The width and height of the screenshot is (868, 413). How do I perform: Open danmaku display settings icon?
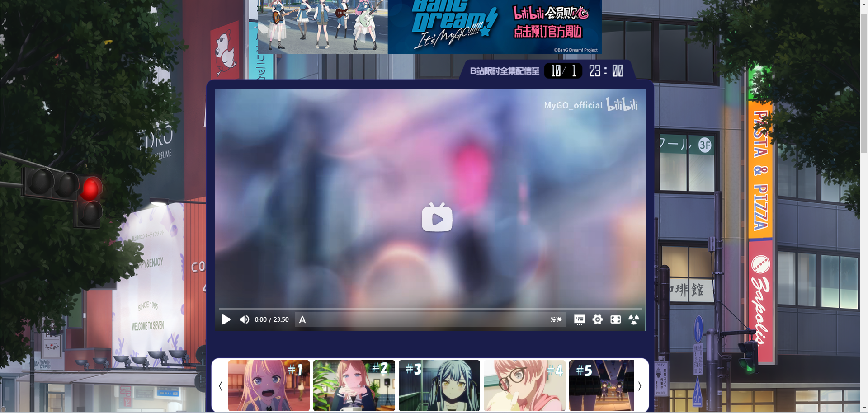point(580,319)
